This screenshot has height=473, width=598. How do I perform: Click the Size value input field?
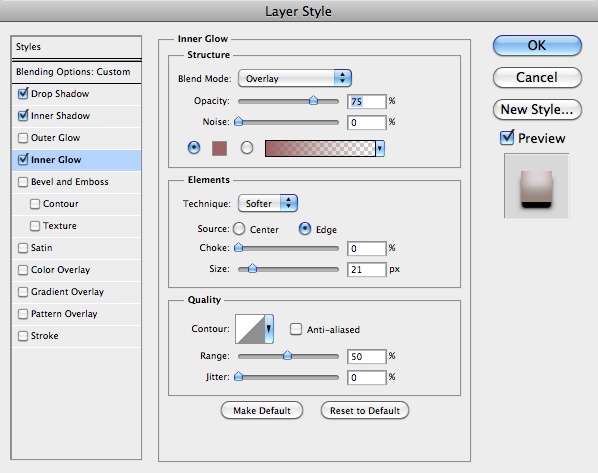pyautogui.click(x=367, y=269)
